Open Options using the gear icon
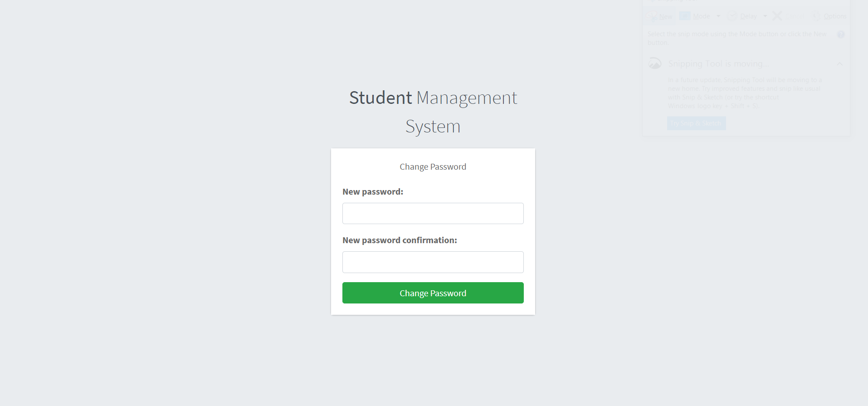Image resolution: width=868 pixels, height=406 pixels. (816, 16)
